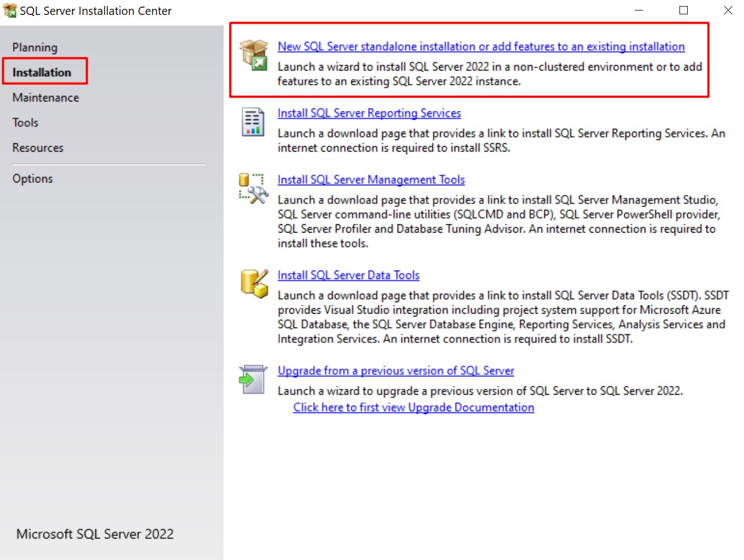Go to the Resources page

click(x=38, y=148)
